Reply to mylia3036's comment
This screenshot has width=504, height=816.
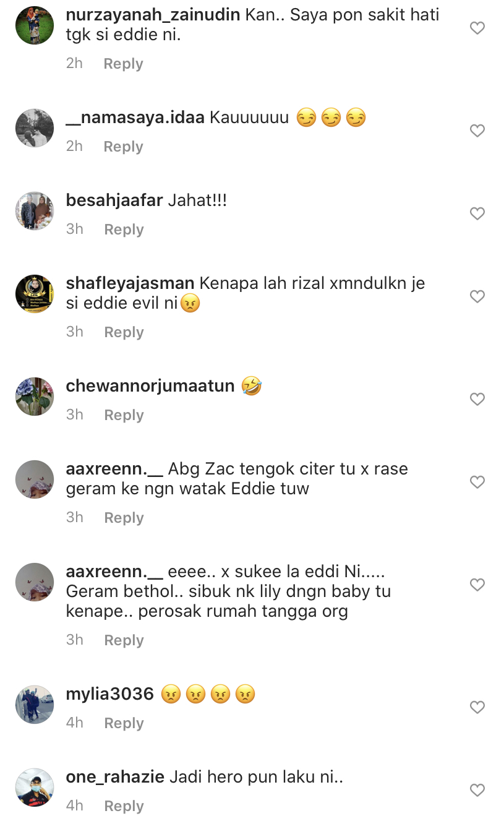[x=124, y=723]
